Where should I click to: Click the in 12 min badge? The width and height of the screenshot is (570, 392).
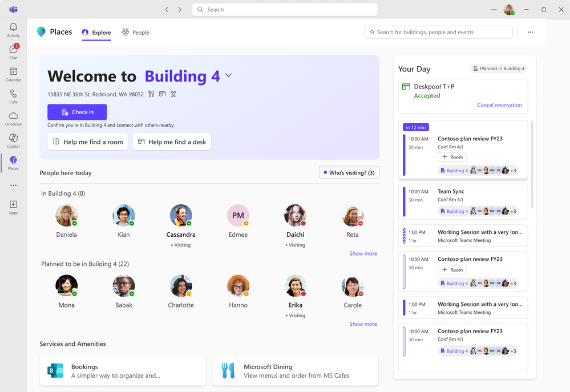coord(416,127)
